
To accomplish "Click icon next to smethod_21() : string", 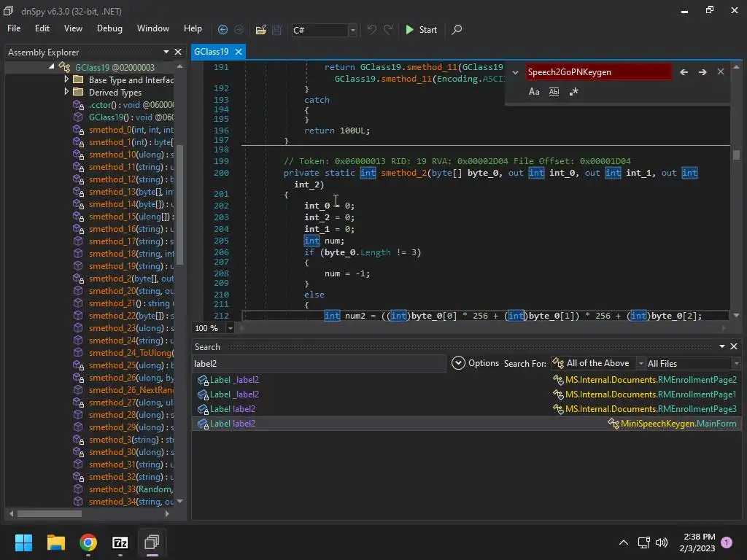I will [78, 303].
